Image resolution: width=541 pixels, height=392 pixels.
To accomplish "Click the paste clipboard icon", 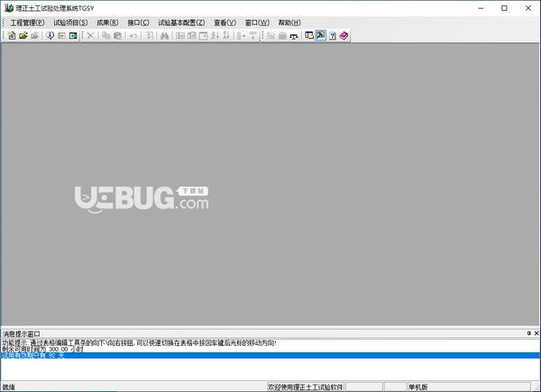I will [x=117, y=35].
